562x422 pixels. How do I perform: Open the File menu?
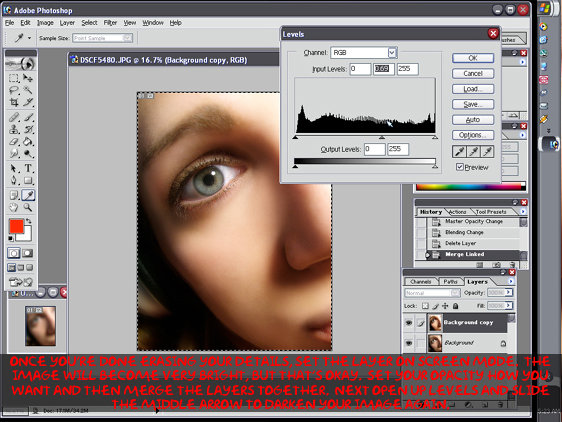click(x=9, y=23)
